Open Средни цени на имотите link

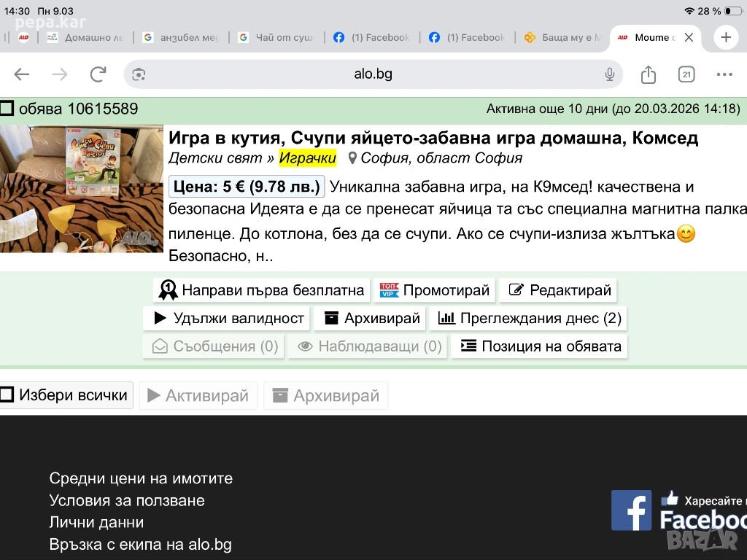pyautogui.click(x=141, y=478)
